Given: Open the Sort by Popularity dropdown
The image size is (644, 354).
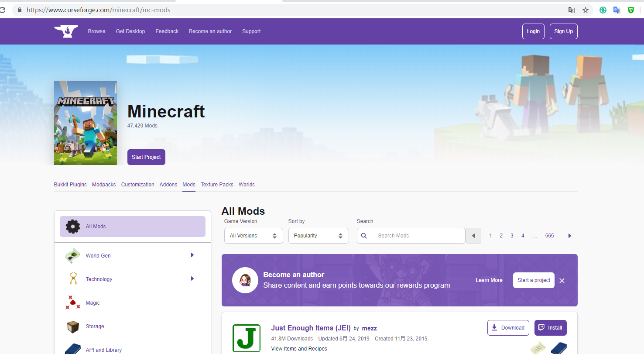Looking at the screenshot, I should click(319, 236).
